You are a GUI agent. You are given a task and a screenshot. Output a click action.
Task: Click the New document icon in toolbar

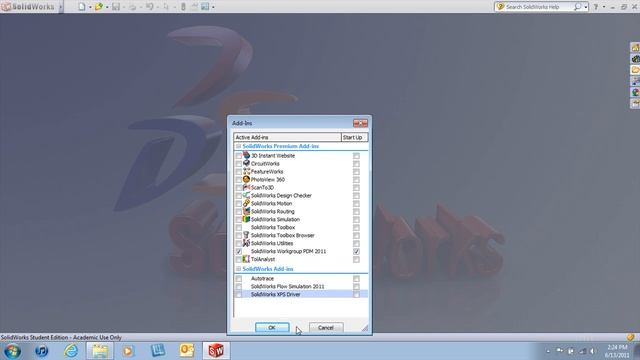82,7
